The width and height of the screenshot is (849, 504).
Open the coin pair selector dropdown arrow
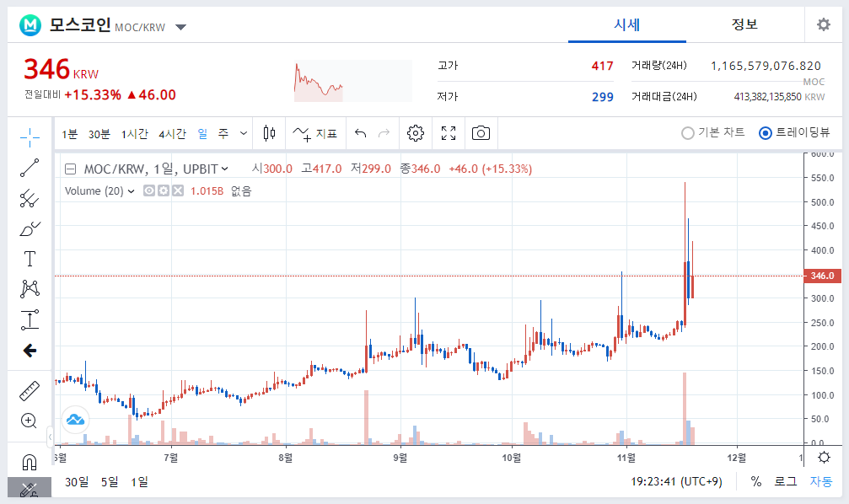click(x=181, y=27)
